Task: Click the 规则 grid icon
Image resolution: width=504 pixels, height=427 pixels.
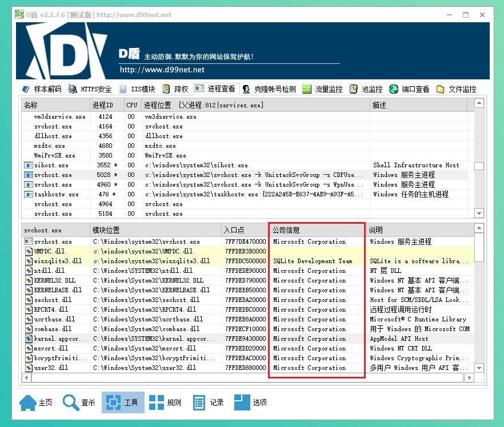Action: (x=157, y=402)
